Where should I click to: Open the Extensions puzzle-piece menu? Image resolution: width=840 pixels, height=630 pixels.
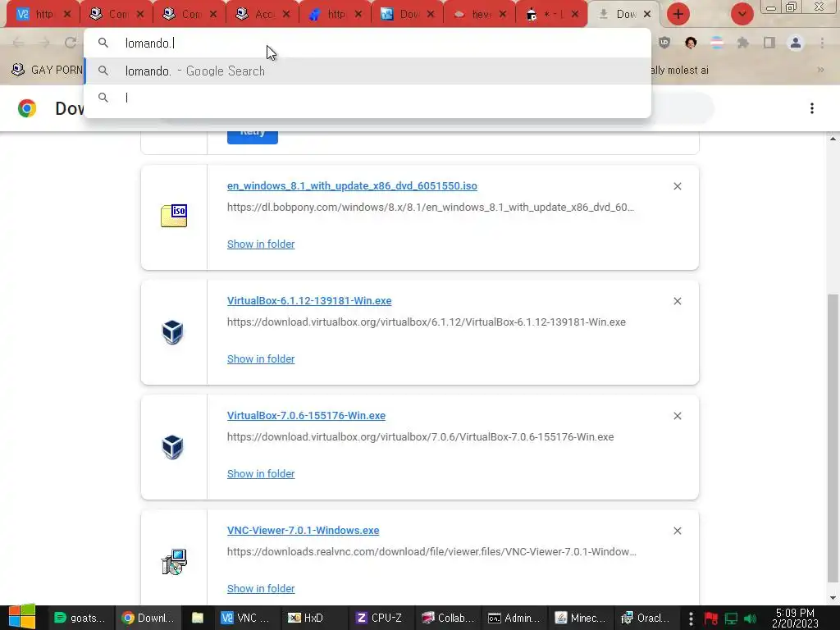point(743,43)
